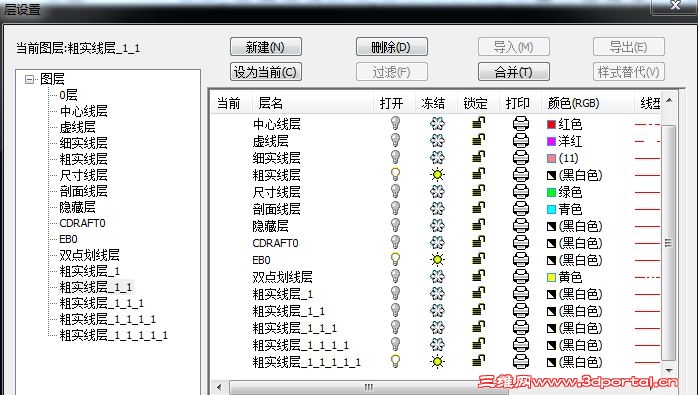This screenshot has width=698, height=395.
Task: Click vertical scrollbar up arrow in list
Action: point(669,101)
